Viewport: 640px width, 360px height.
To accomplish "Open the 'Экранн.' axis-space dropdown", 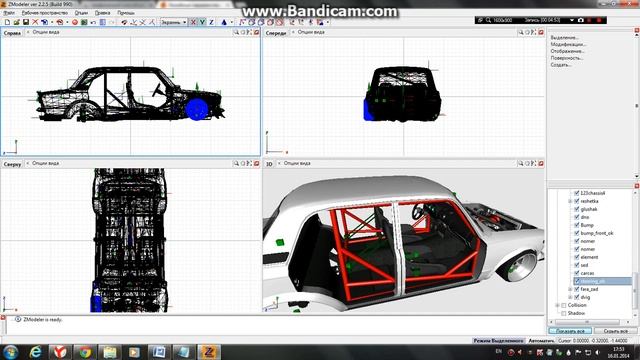I will 174,22.
